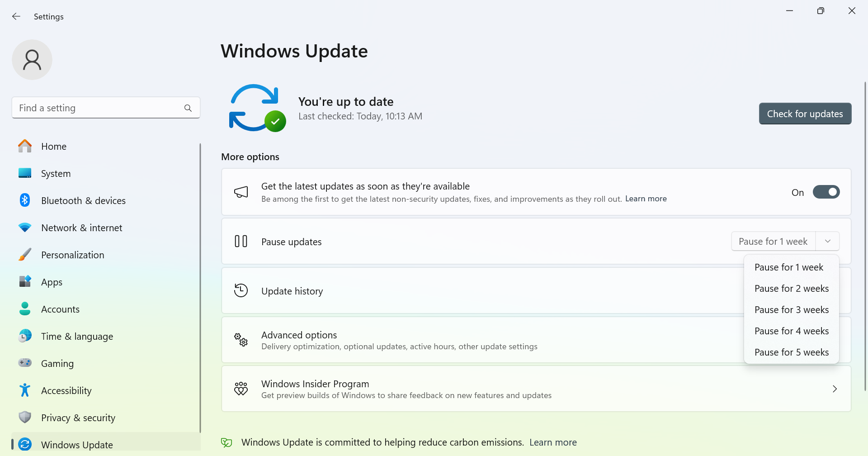Viewport: 868px width, 456px height.
Task: Click the Network wifi icon
Action: pyautogui.click(x=25, y=228)
